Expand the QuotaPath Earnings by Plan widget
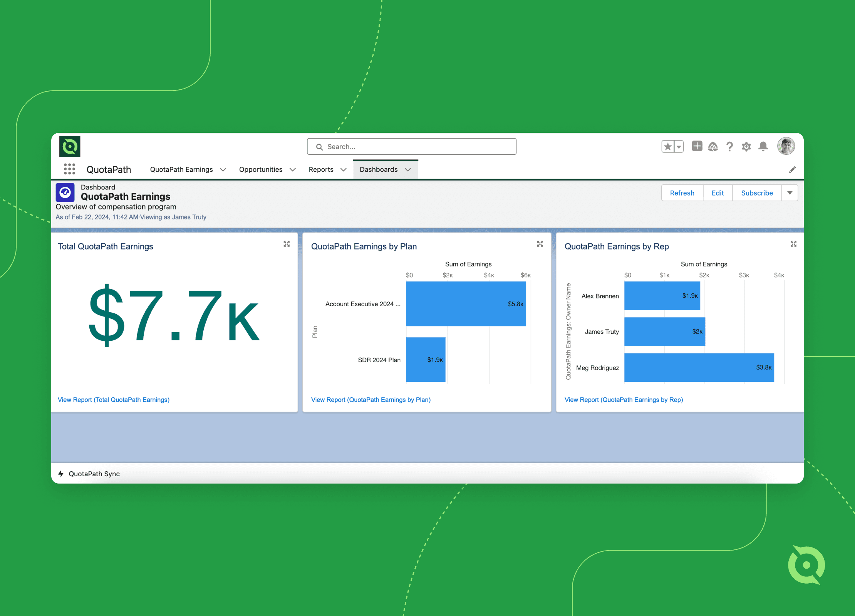The height and width of the screenshot is (616, 855). tap(540, 244)
